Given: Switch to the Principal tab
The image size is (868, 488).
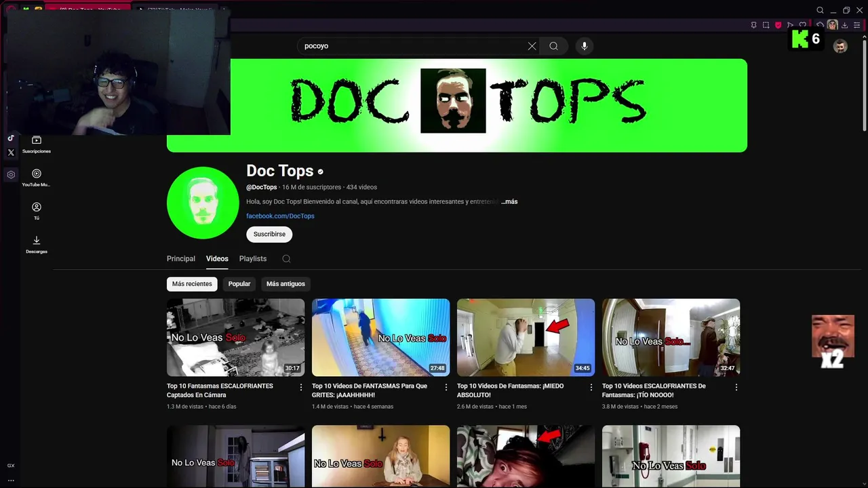Looking at the screenshot, I should 181,258.
